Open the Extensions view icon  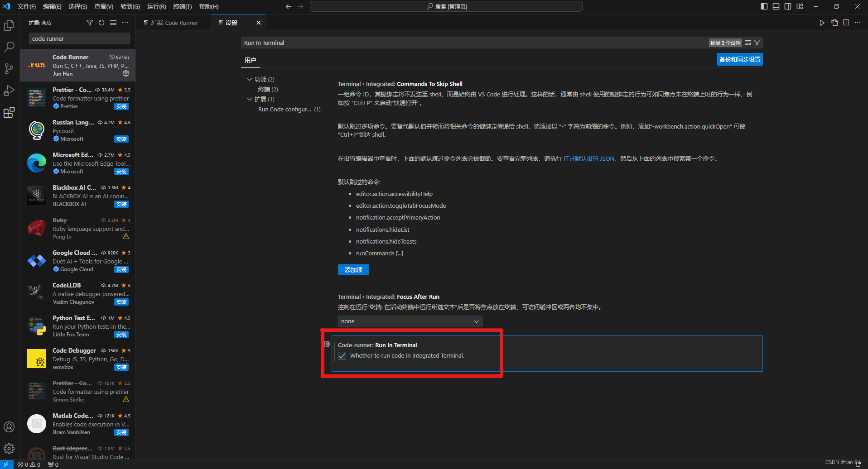(9, 112)
